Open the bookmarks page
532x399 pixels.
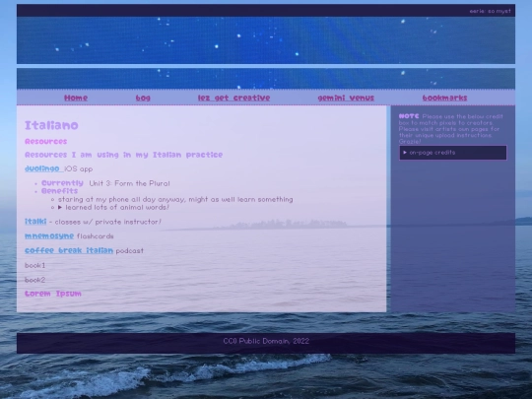[444, 99]
